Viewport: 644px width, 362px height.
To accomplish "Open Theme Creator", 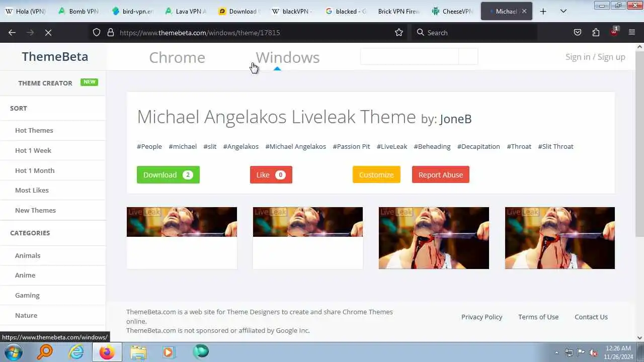I will (x=45, y=83).
